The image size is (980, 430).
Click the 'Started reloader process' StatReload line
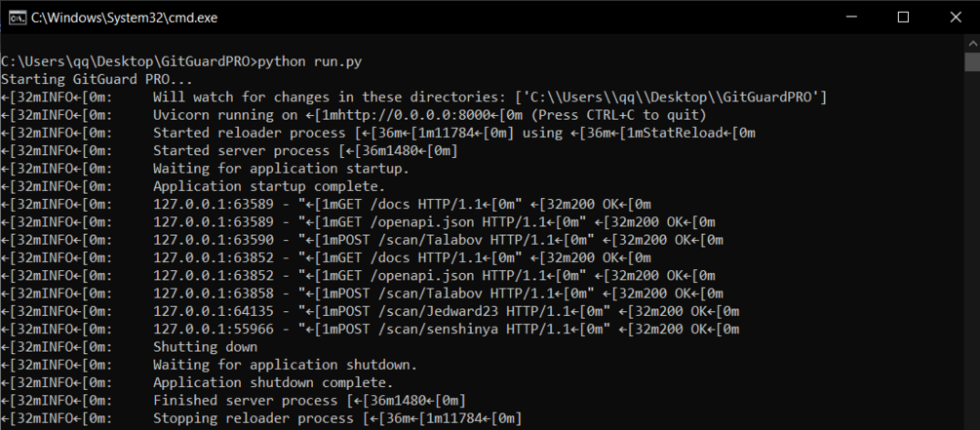(x=378, y=134)
